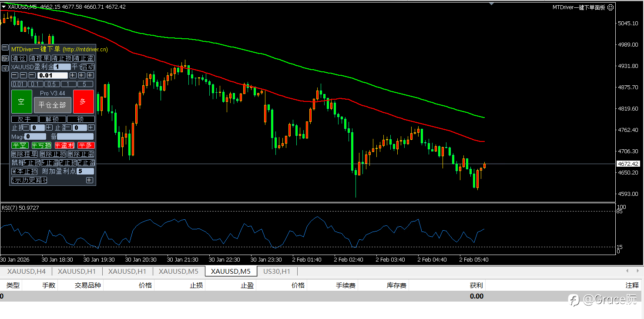
Task: Click the 清挂单 button
Action: coord(40,58)
